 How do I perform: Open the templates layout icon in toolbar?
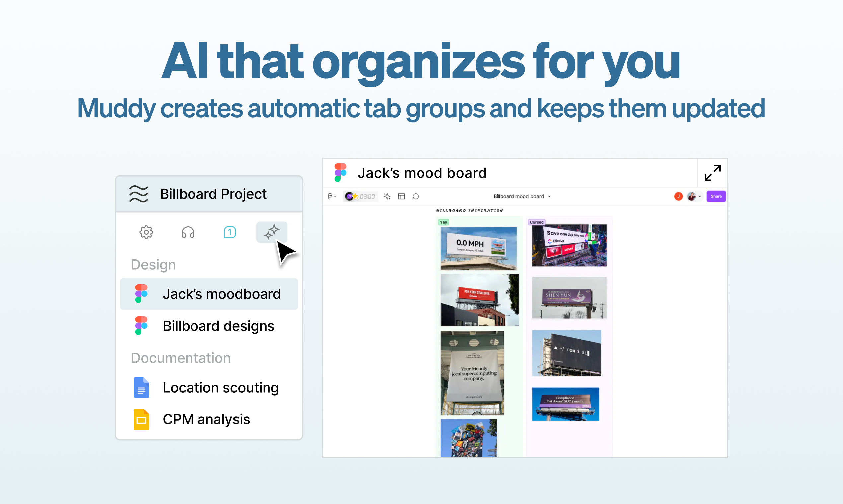point(401,196)
